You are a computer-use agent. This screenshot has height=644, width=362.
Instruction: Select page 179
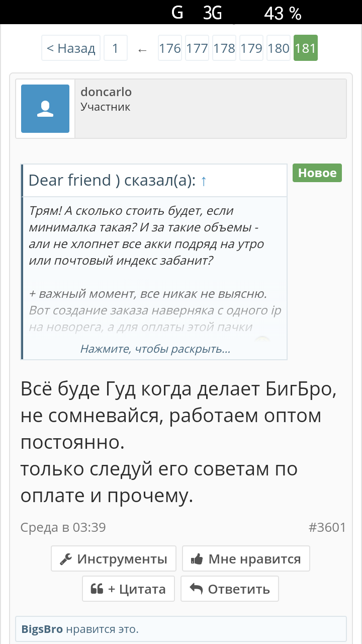pyautogui.click(x=251, y=48)
